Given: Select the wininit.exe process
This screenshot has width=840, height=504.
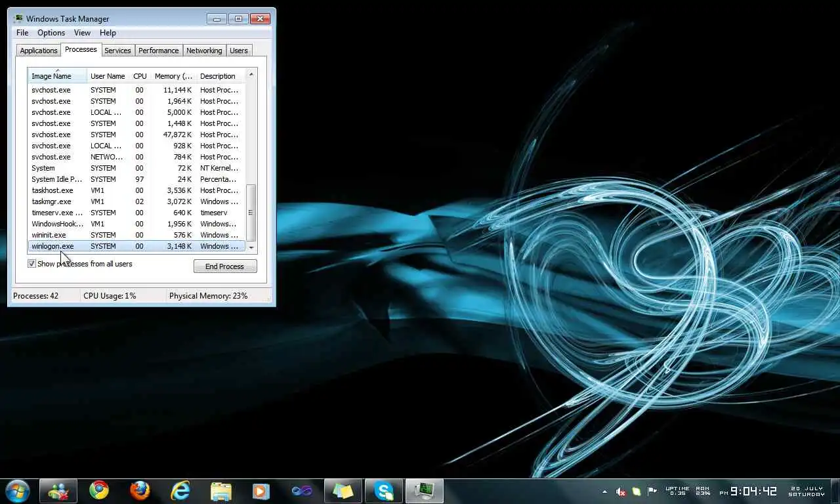Looking at the screenshot, I should (x=136, y=235).
